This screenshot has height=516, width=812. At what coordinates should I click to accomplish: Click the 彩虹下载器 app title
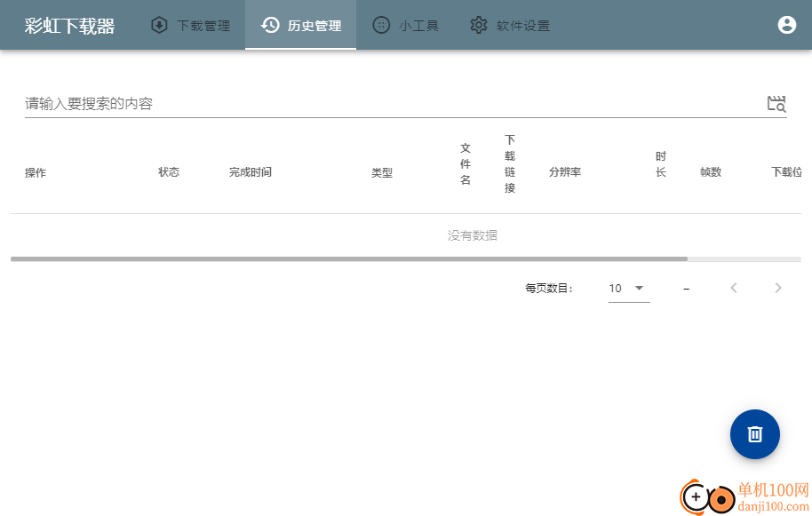69,26
